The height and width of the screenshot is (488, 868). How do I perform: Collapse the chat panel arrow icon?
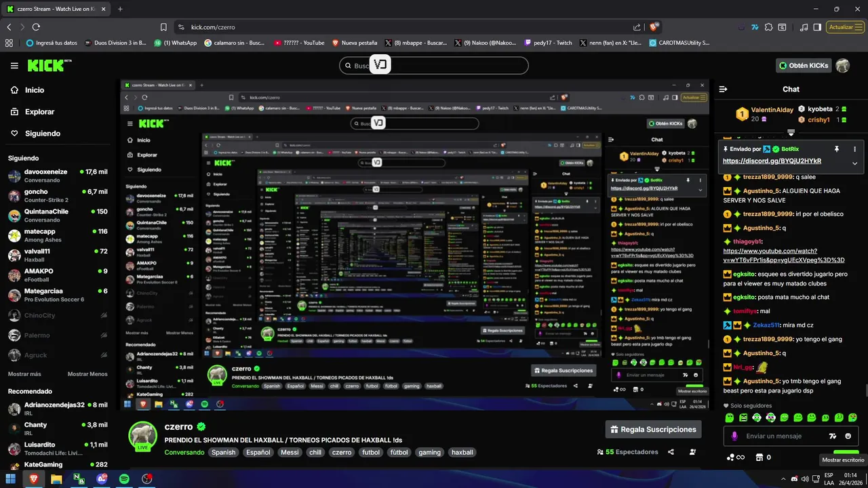(x=723, y=89)
